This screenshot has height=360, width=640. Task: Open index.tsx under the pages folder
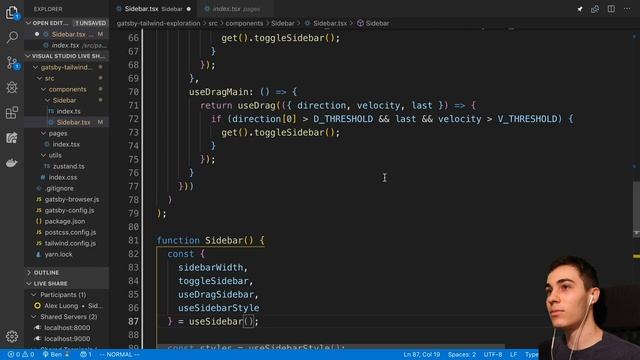[x=66, y=144]
